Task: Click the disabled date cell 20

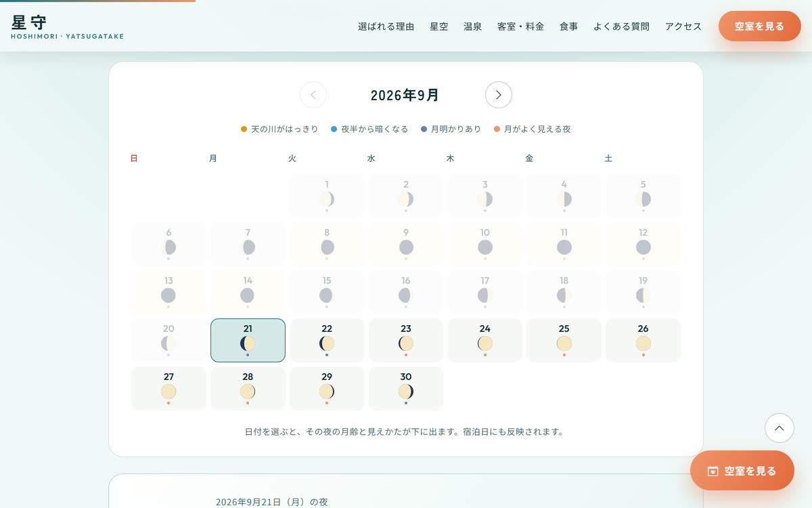Action: [168, 340]
